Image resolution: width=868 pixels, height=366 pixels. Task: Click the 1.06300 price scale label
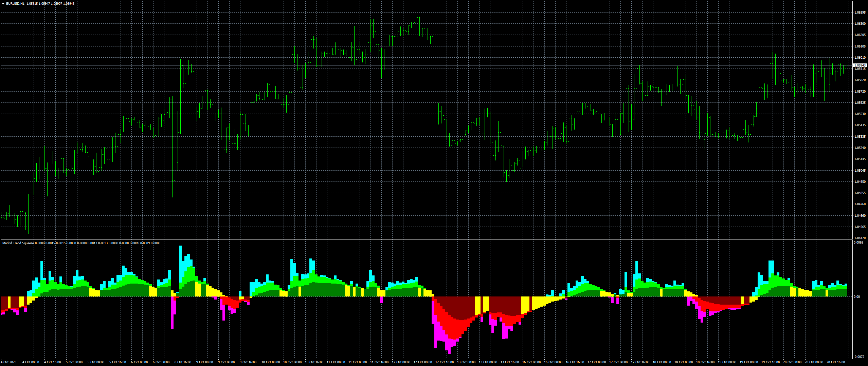[x=860, y=24]
